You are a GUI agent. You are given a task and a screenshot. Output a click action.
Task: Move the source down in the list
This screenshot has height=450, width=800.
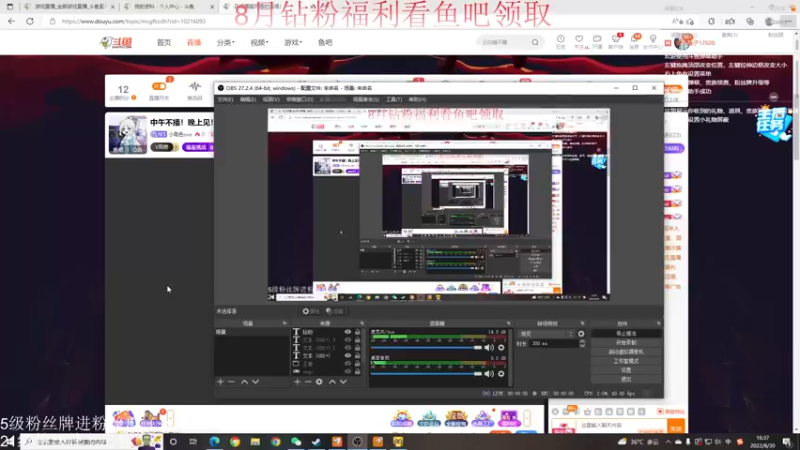coord(343,382)
